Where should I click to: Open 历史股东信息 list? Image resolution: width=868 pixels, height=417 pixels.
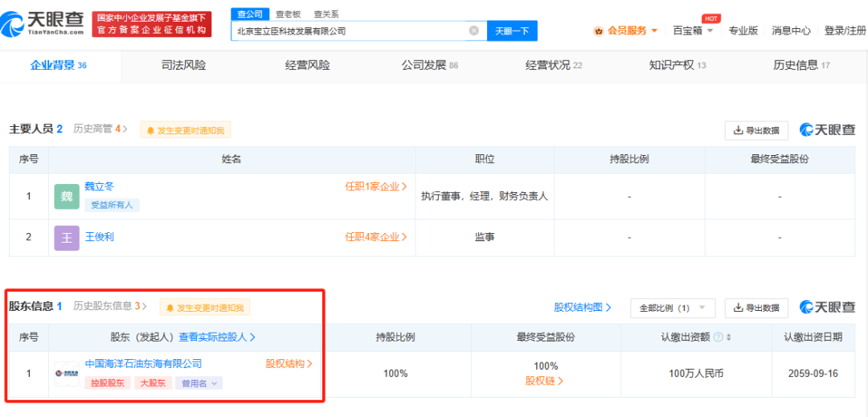(110, 306)
